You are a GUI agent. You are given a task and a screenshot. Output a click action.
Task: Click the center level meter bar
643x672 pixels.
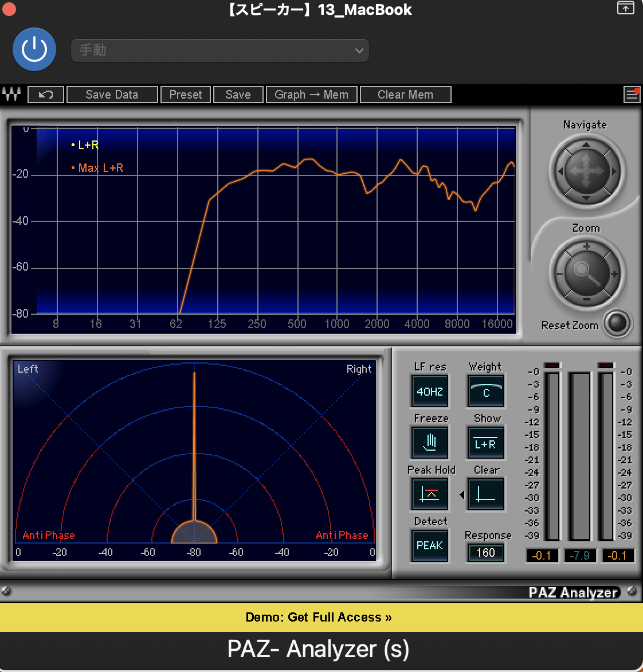tap(579, 456)
